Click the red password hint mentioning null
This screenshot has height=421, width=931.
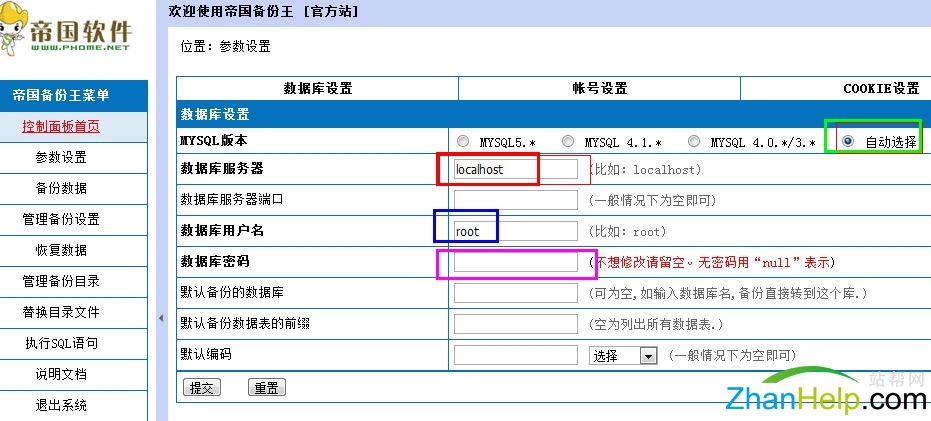coord(712,262)
